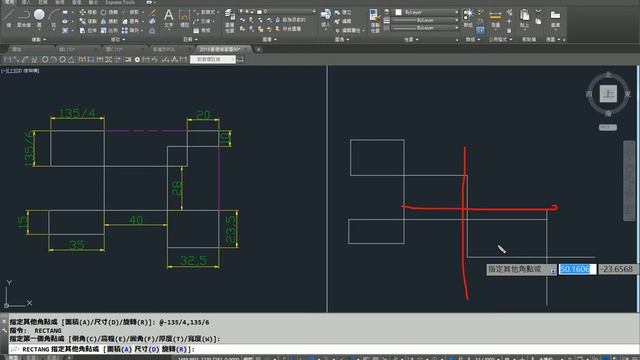Click the Move tool icon

[83, 12]
